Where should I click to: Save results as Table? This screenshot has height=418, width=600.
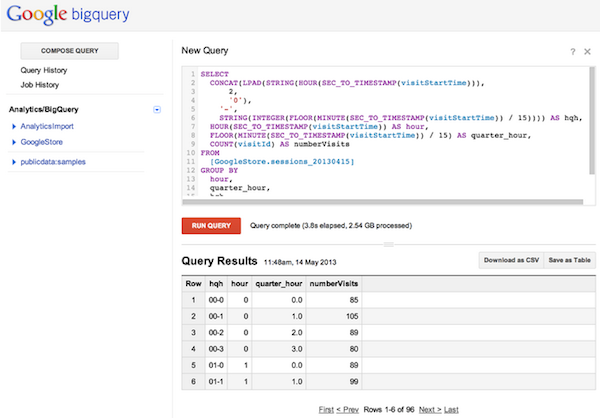tap(569, 260)
